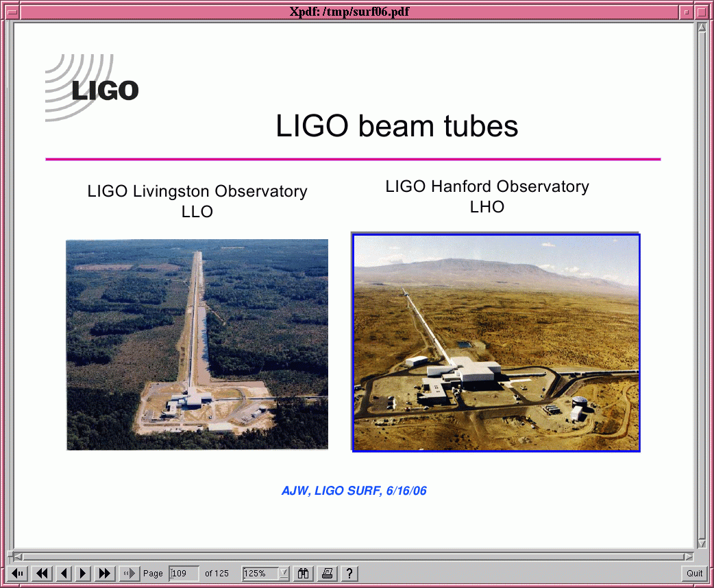Print the document using the printer icon
This screenshot has width=714, height=588.
[328, 574]
